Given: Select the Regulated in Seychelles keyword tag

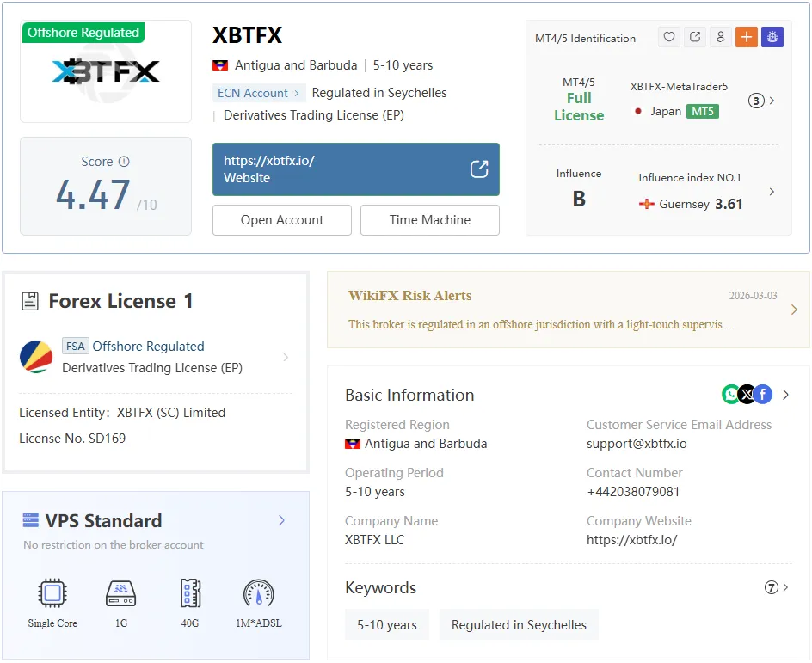Looking at the screenshot, I should (x=519, y=624).
